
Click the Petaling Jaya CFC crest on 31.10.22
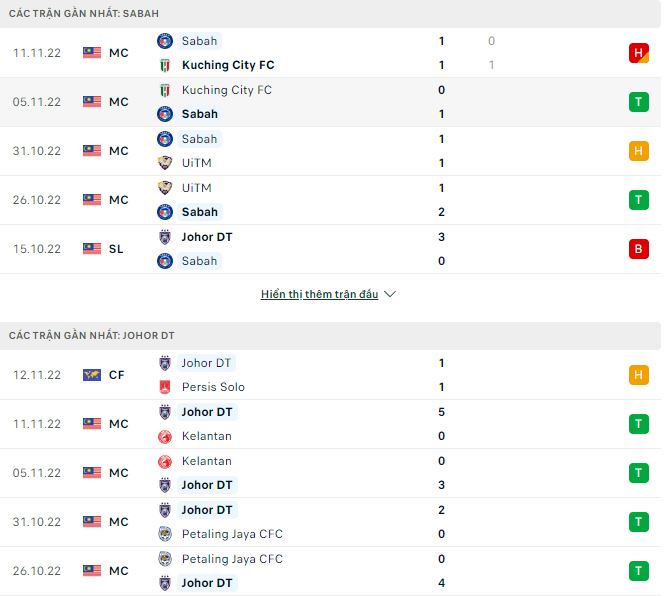[165, 534]
